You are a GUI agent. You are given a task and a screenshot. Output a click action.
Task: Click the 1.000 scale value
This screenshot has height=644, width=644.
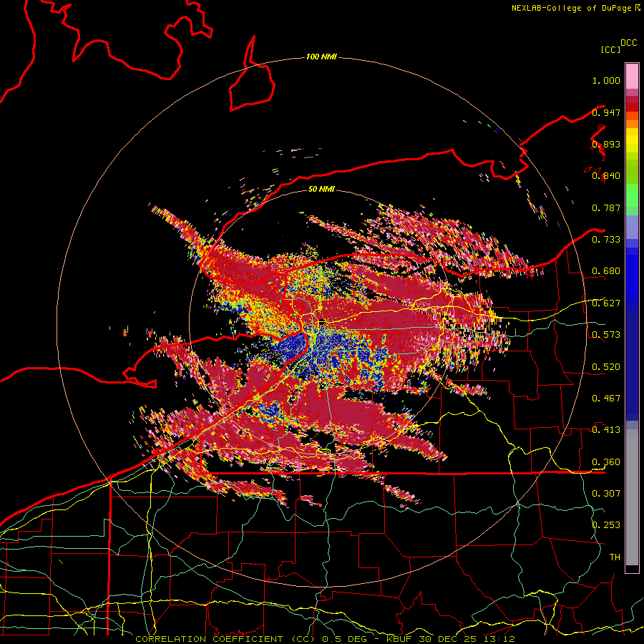pos(606,80)
